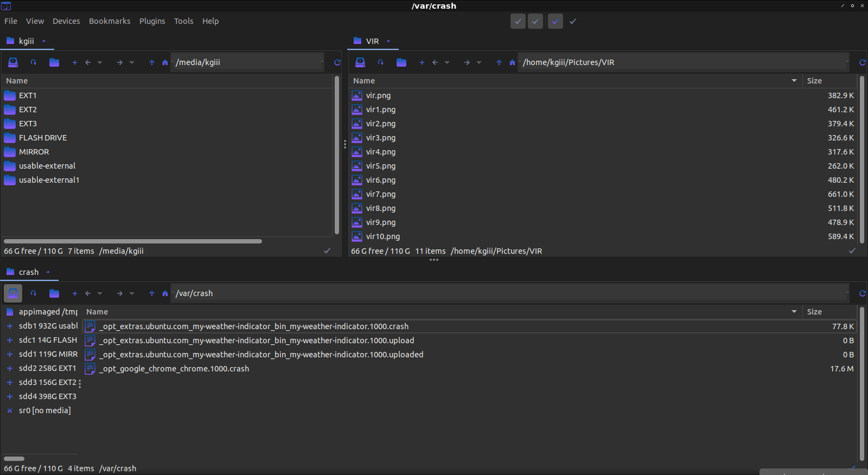Sort crash panel by Size column
The height and width of the screenshot is (475, 868).
(829, 312)
